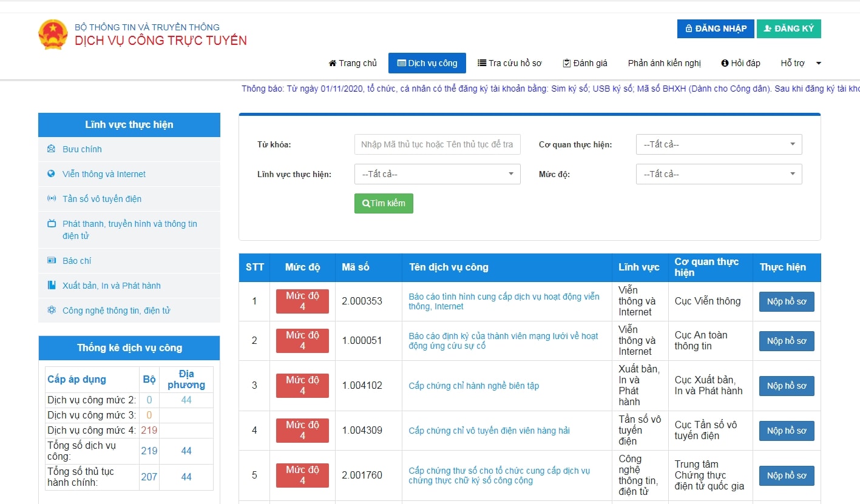This screenshot has height=504, width=860.
Task: Click the 219 count for Dịch vụ công mức 4
Action: pos(149,431)
